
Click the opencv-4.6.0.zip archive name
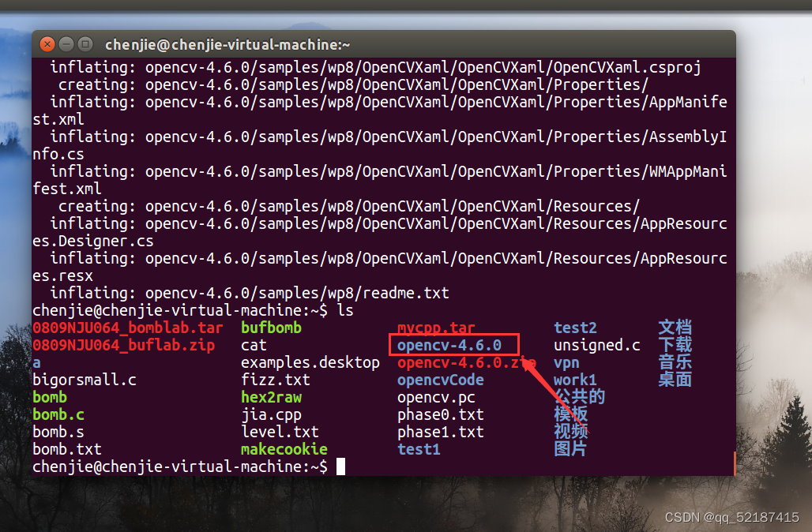(470, 362)
